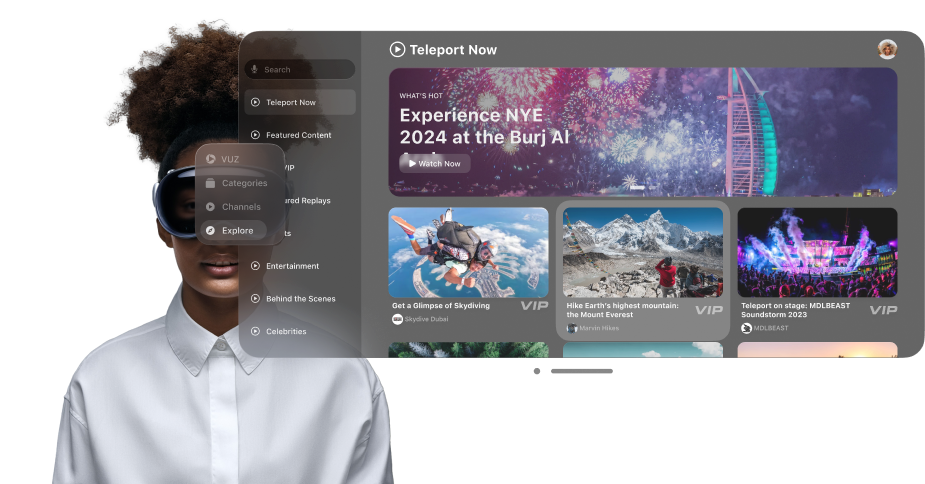Click the play icon beside Behind the Scenes
925x484 pixels.
point(255,299)
